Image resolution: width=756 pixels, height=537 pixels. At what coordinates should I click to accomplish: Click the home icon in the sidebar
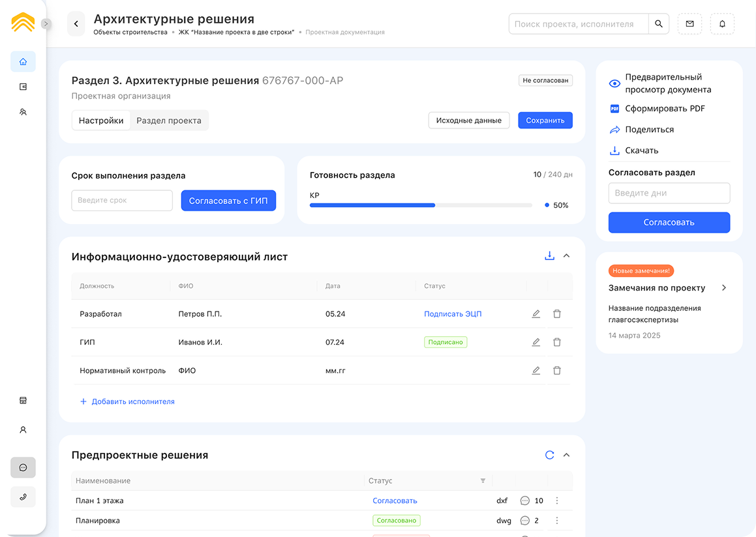coord(23,62)
